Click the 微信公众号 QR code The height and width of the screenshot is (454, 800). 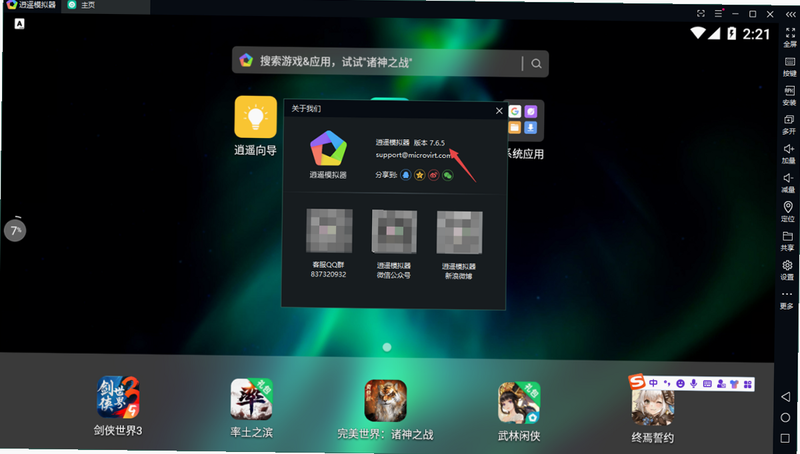pyautogui.click(x=394, y=231)
